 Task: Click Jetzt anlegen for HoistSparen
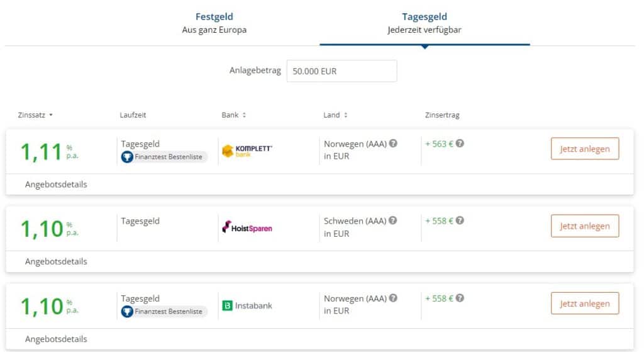[x=585, y=226]
